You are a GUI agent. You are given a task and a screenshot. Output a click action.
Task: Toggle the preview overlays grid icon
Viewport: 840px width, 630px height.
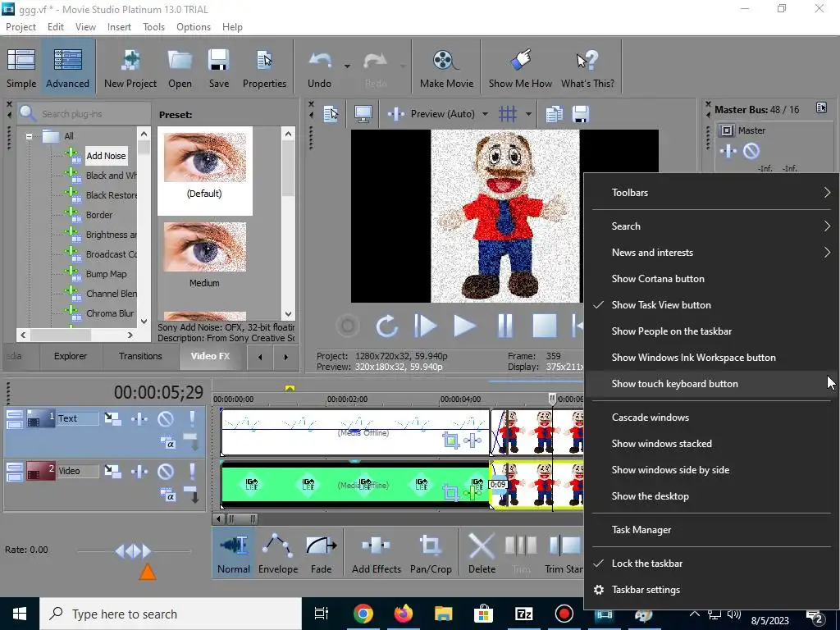[x=507, y=113]
